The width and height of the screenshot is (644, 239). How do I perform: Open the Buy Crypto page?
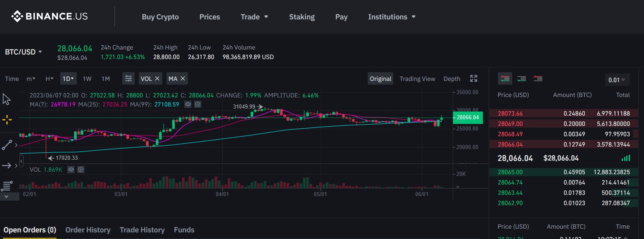tap(160, 17)
